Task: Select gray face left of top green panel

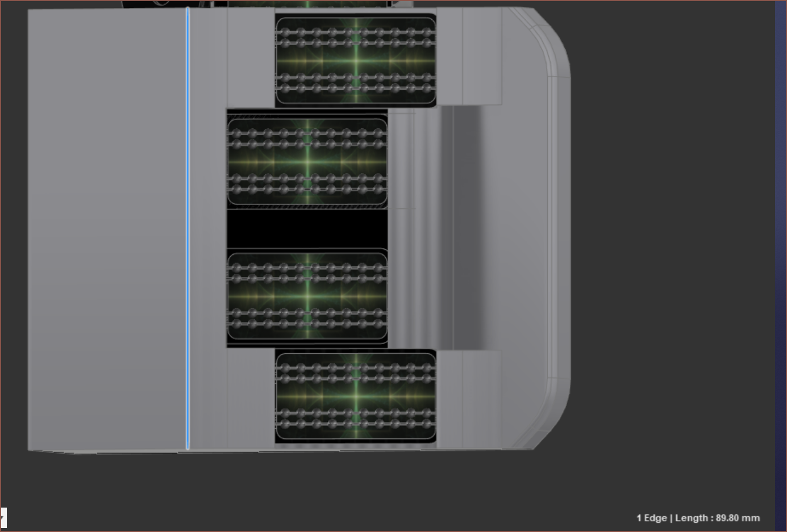Action: pyautogui.click(x=251, y=57)
